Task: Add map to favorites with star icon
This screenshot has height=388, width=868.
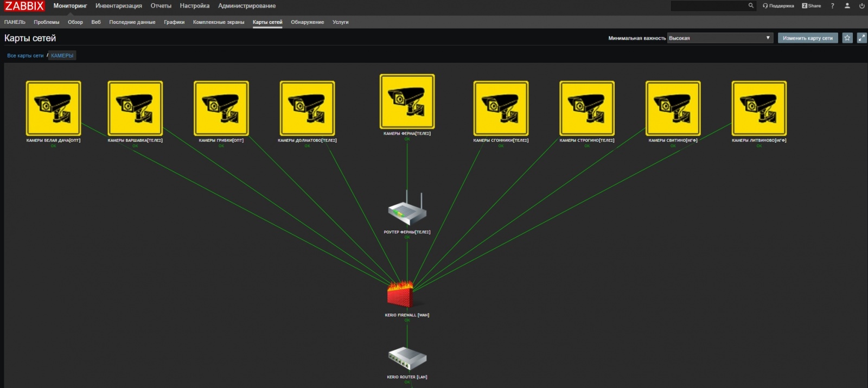Action: click(847, 38)
